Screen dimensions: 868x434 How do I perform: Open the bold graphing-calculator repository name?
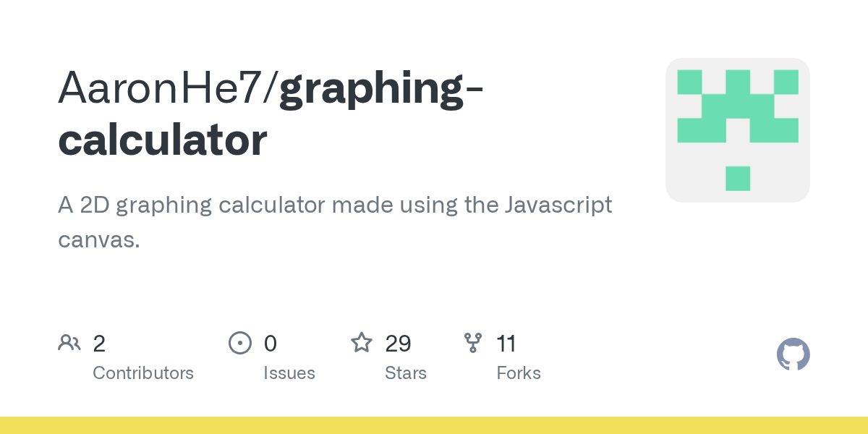click(381, 90)
